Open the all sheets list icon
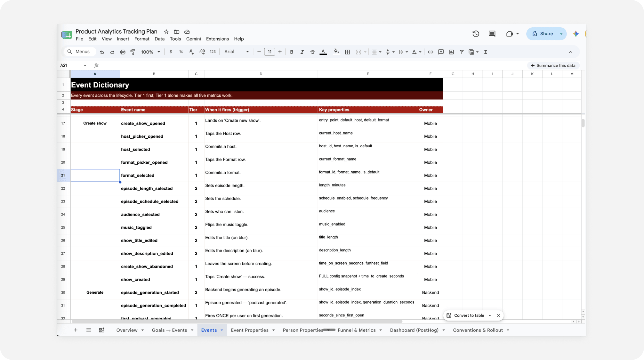This screenshot has width=644, height=360. (x=89, y=330)
